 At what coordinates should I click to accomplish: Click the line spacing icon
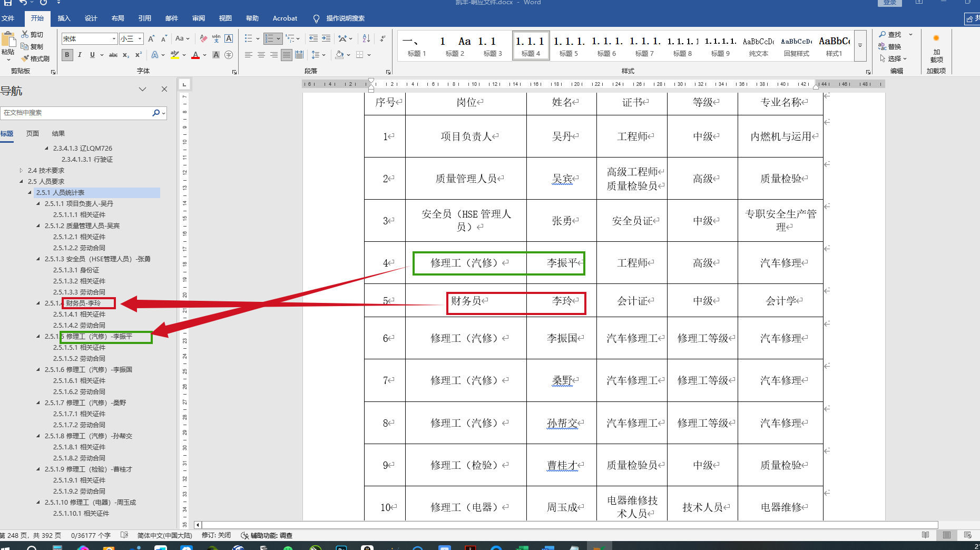coord(316,55)
